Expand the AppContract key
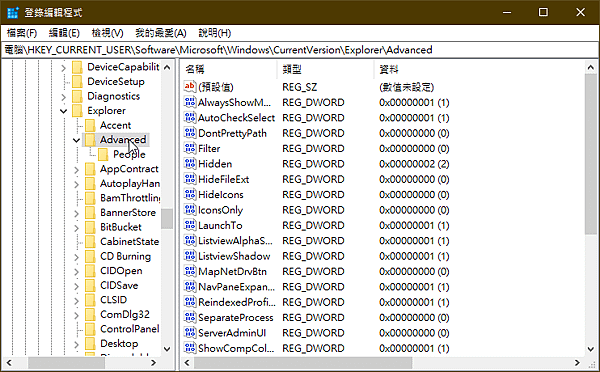This screenshot has height=372, width=600. click(77, 170)
